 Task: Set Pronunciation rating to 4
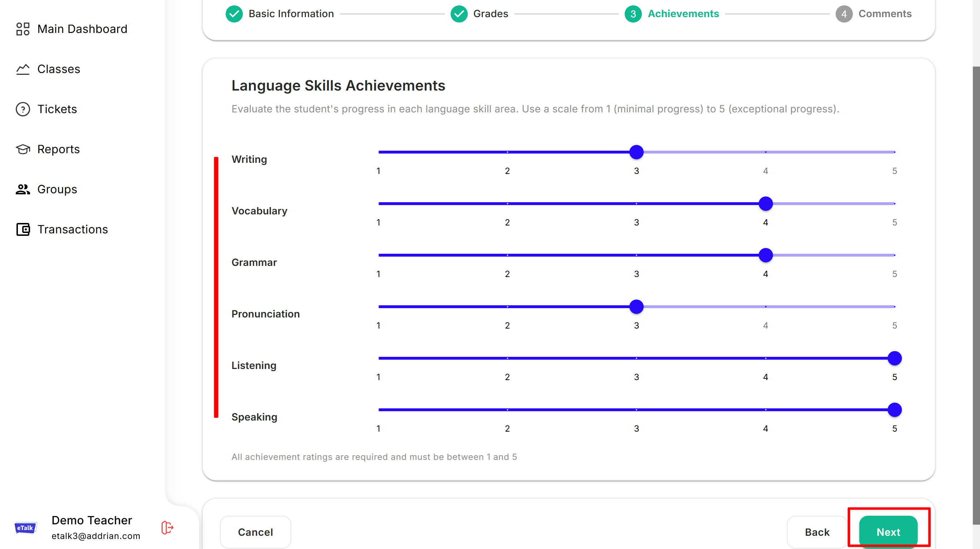click(x=765, y=307)
